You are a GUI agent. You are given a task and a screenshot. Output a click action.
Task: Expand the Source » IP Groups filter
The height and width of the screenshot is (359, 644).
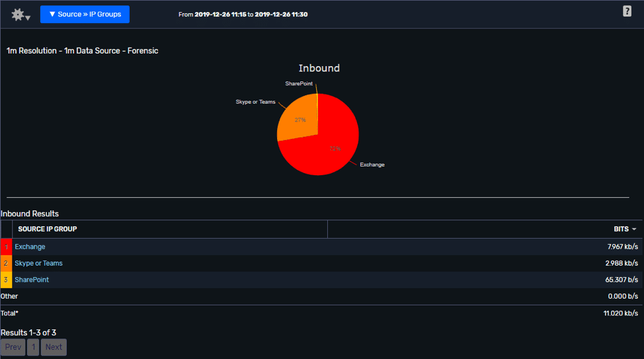pos(85,15)
